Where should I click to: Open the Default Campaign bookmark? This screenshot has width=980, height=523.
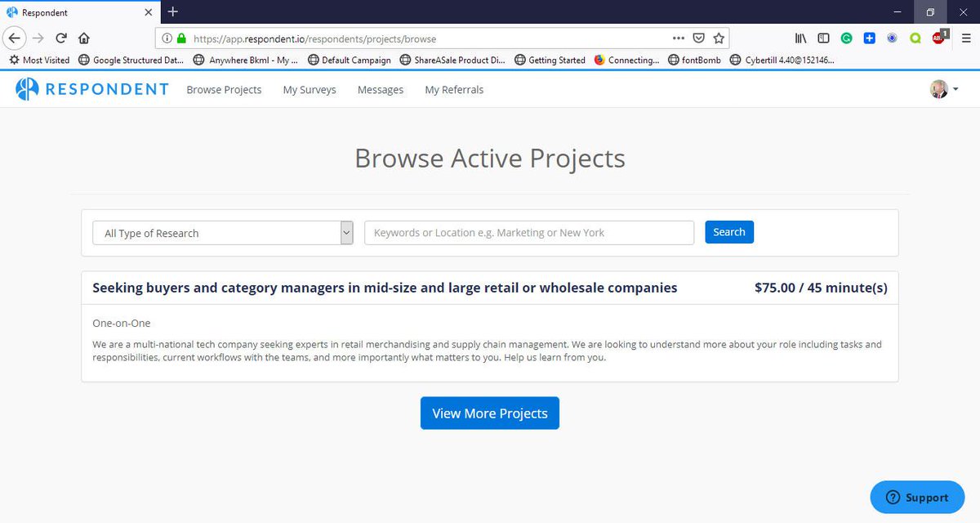349,60
